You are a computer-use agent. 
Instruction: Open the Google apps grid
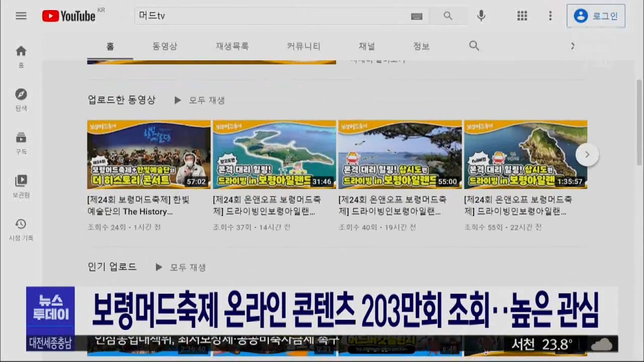[x=522, y=16]
